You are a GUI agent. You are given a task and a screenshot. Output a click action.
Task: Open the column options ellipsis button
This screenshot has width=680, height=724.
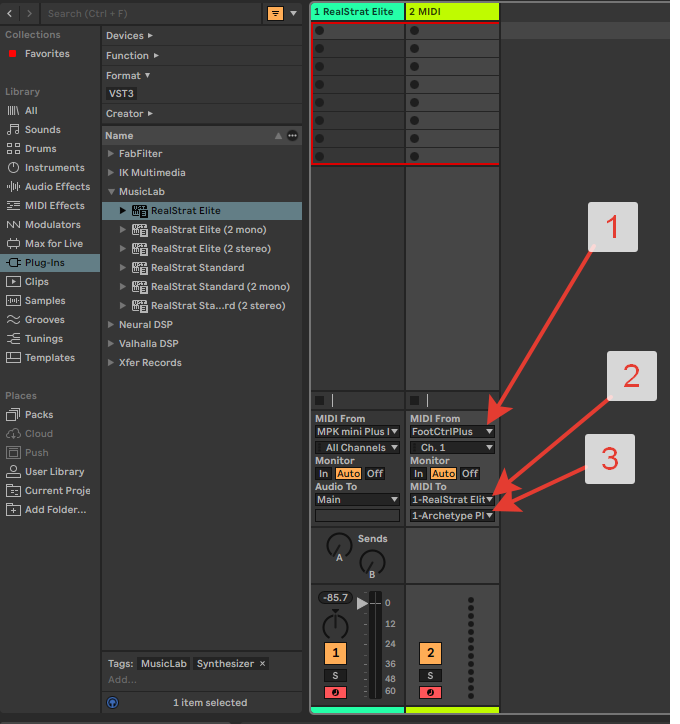292,135
